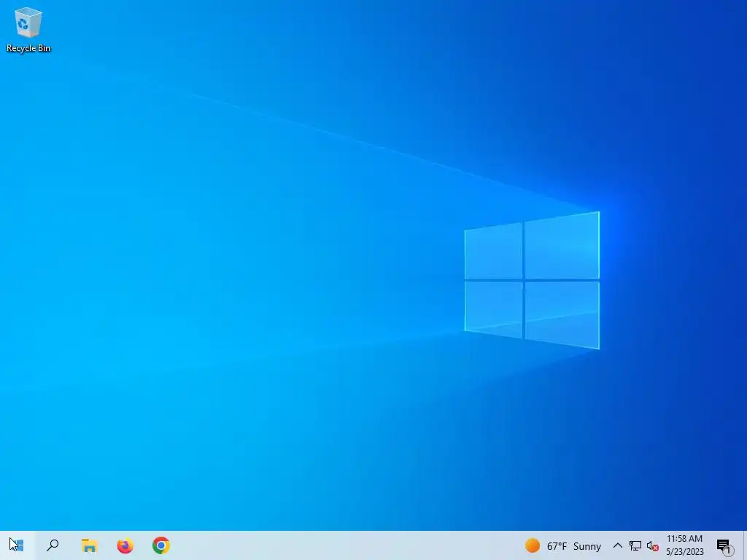Image resolution: width=747 pixels, height=560 pixels.
Task: Open clock showing 11:58 AM
Action: pos(684,545)
